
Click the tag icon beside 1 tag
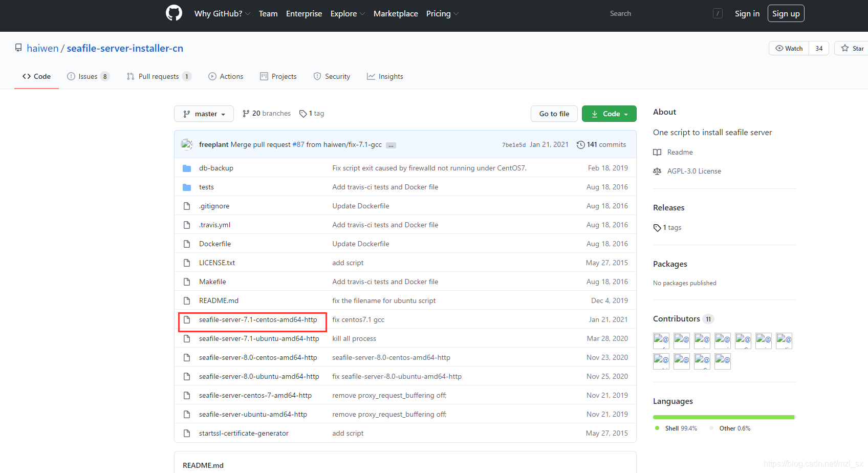click(x=303, y=114)
